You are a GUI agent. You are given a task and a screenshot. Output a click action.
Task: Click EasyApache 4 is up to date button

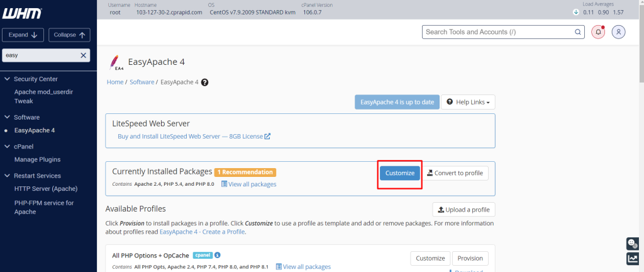tap(397, 102)
